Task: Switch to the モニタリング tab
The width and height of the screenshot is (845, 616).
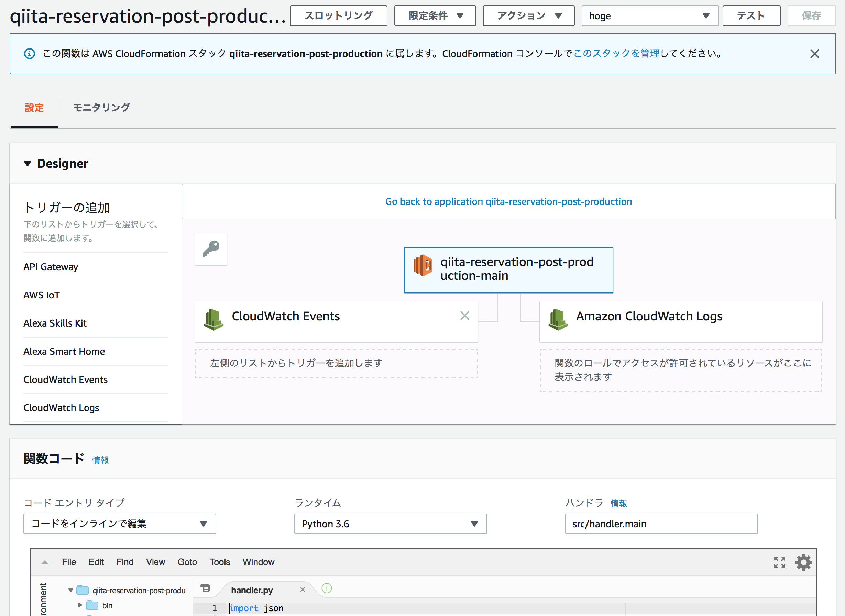Action: point(101,108)
